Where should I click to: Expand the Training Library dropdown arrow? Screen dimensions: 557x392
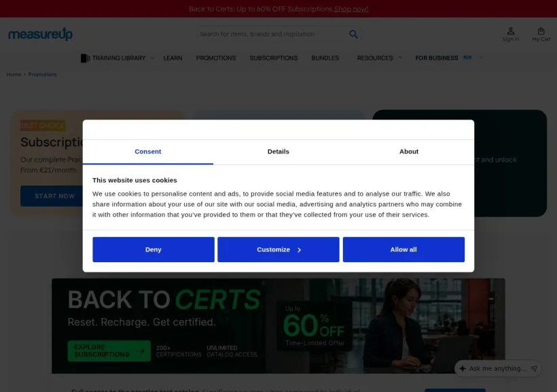tap(152, 58)
